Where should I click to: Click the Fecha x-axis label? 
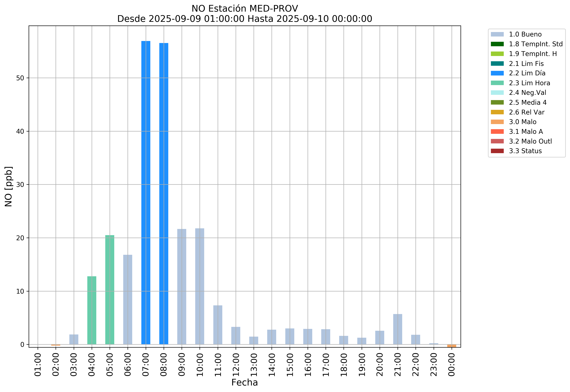[245, 382]
